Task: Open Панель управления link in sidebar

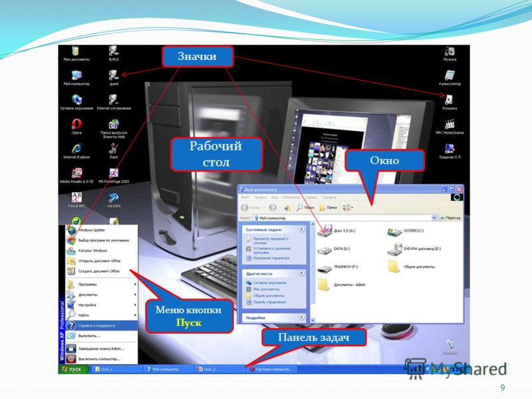Action: (269, 302)
